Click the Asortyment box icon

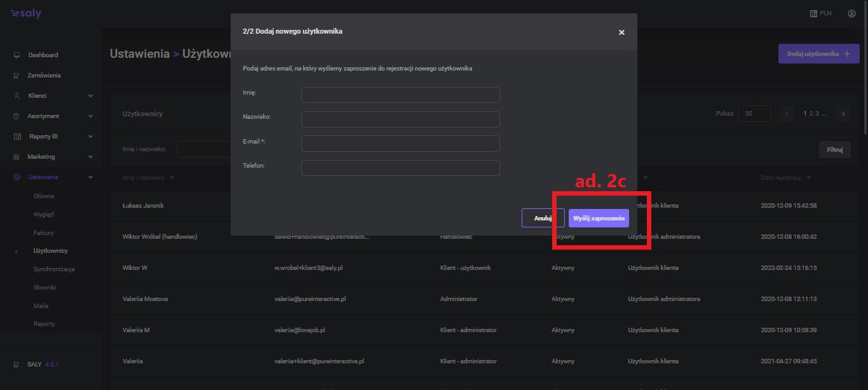coord(17,116)
